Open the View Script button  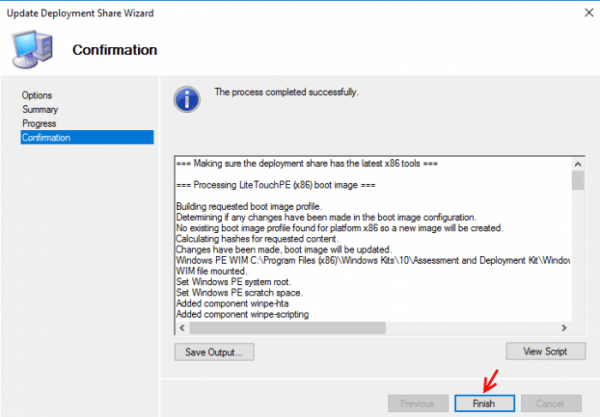pyautogui.click(x=545, y=351)
